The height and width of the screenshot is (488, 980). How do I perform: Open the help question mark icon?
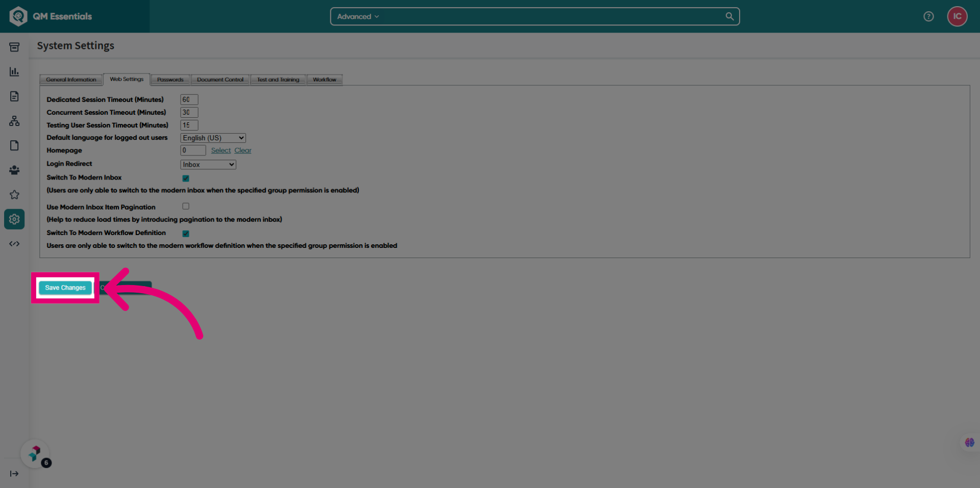tap(928, 16)
